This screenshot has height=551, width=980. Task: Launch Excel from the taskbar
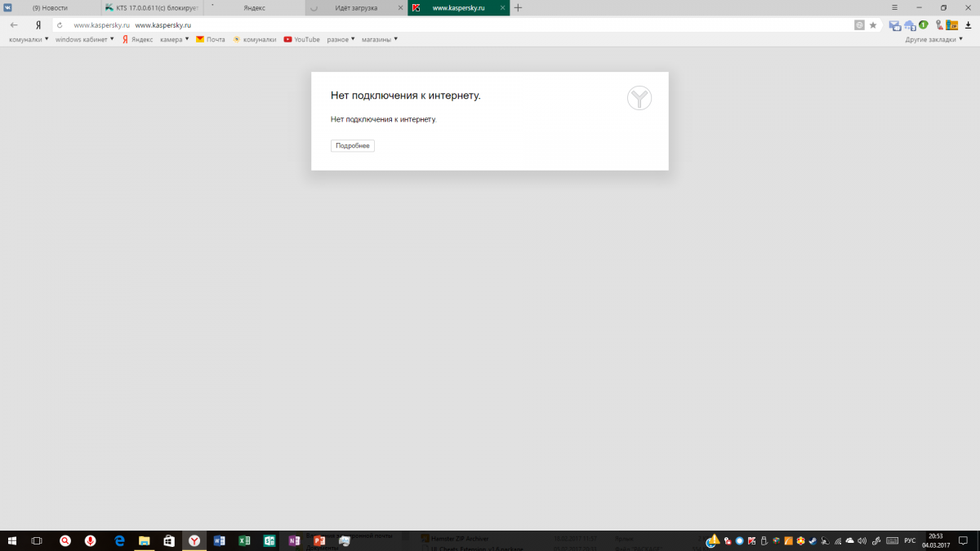click(244, 540)
